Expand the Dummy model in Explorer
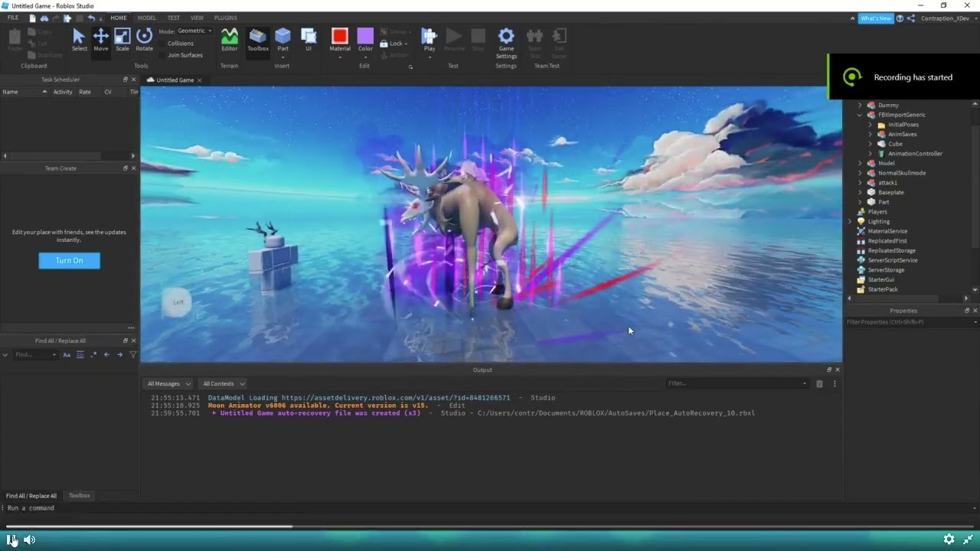Screen dimensions: 980x551 pos(860,105)
